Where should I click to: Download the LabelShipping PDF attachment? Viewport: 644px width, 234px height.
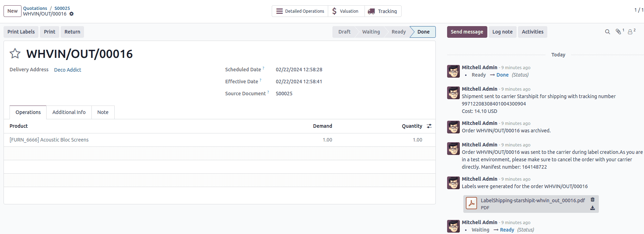[592, 208]
